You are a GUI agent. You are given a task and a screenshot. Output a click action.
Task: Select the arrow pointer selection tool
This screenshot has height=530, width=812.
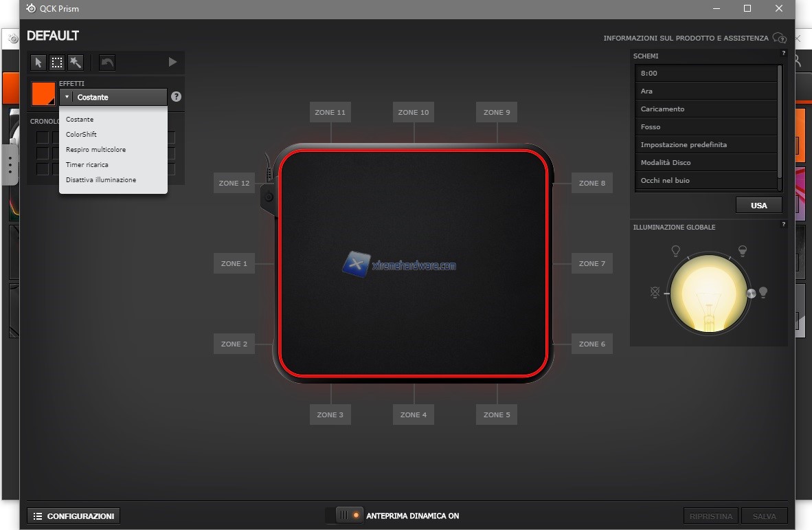pyautogui.click(x=38, y=63)
